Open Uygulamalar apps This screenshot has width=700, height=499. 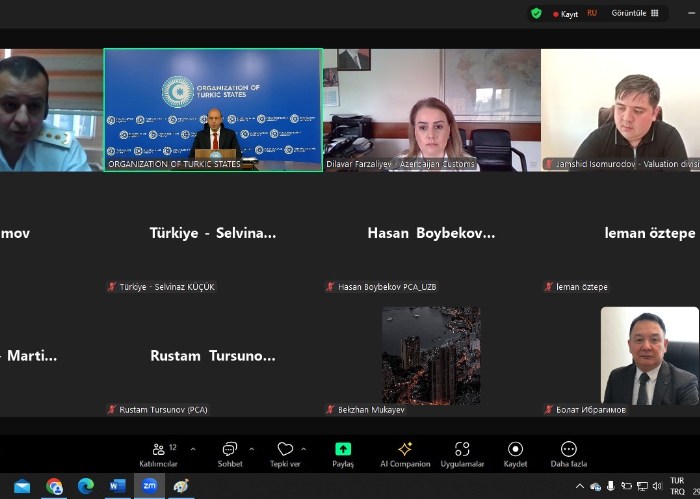click(x=462, y=451)
